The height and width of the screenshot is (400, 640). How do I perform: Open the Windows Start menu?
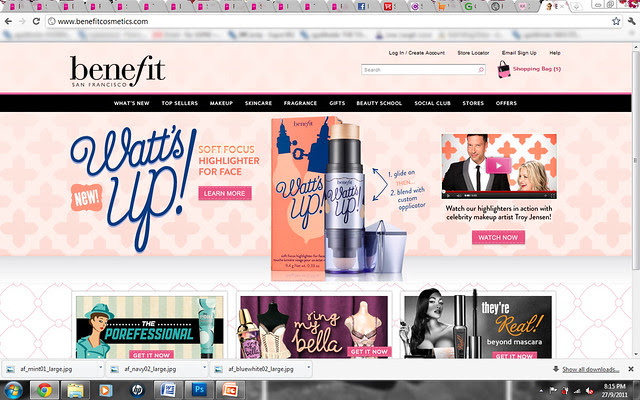(13, 390)
